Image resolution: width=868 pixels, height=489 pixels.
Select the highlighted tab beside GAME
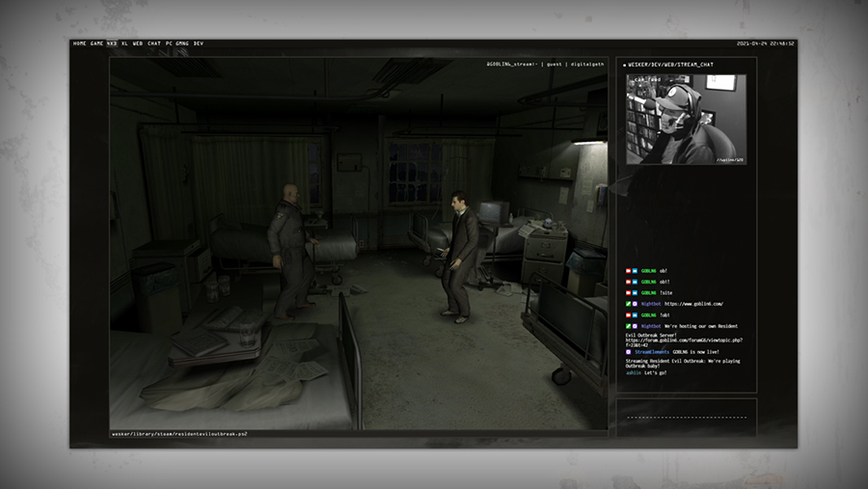click(112, 43)
